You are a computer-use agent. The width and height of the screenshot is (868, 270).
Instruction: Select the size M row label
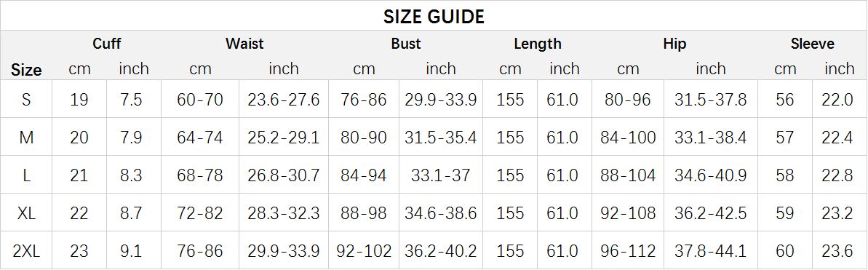[26, 138]
